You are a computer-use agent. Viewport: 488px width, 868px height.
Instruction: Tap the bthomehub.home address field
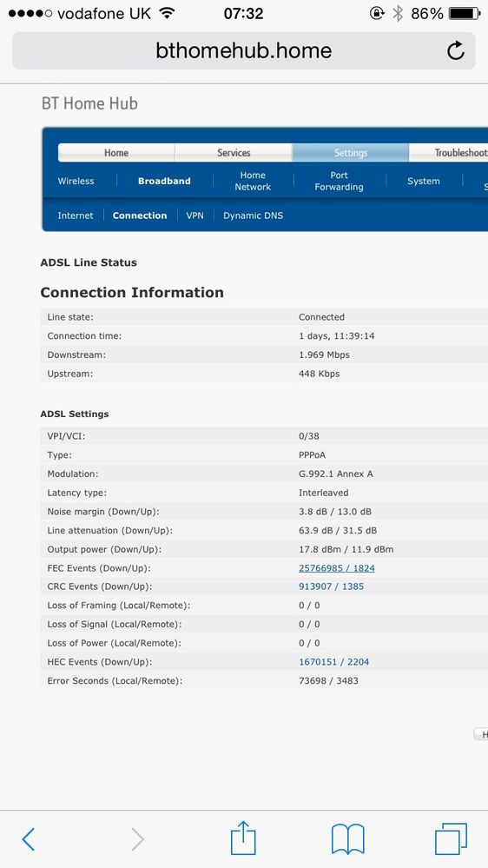pos(244,51)
